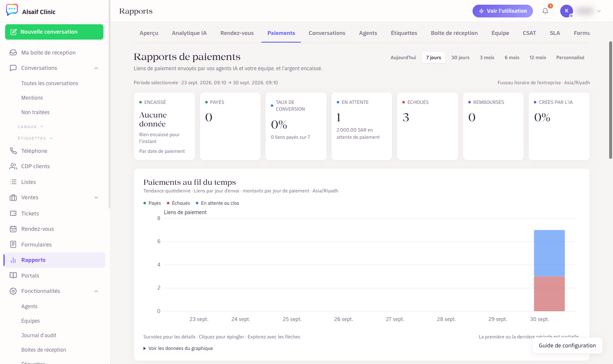Open Équipes under Fonctionnalités
The height and width of the screenshot is (364, 613).
point(31,321)
